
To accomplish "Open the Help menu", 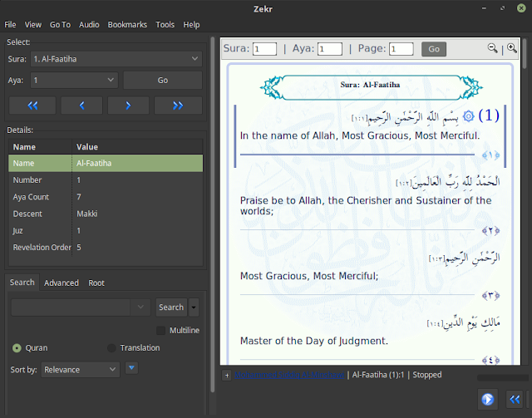I will (x=191, y=25).
